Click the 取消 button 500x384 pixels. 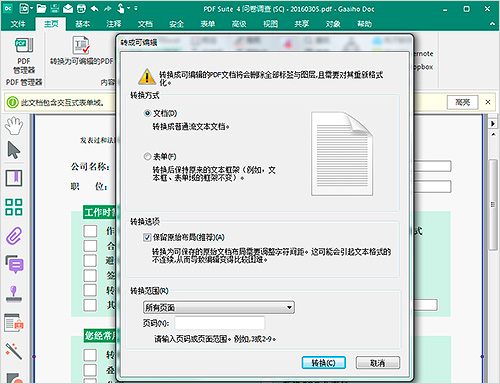click(378, 363)
